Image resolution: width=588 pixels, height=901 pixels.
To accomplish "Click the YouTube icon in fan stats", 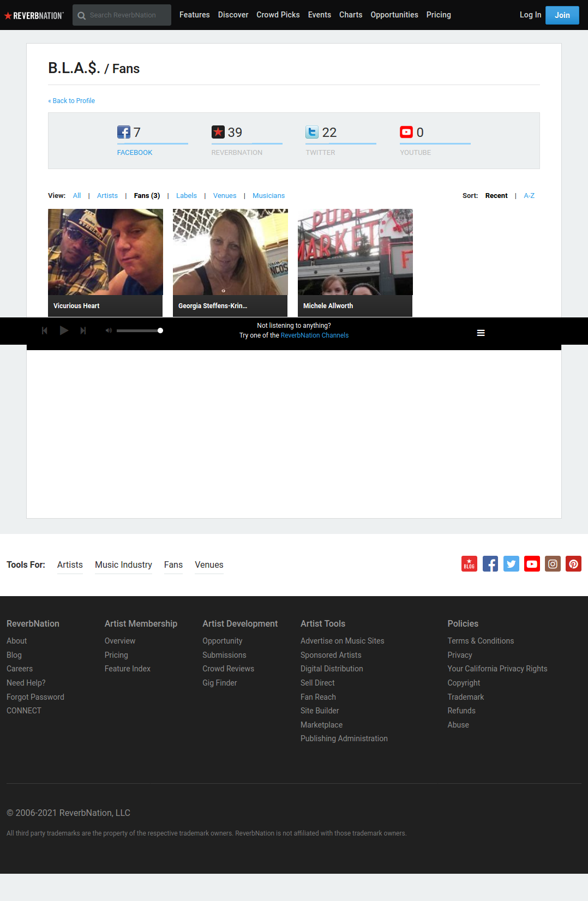I will (x=406, y=132).
